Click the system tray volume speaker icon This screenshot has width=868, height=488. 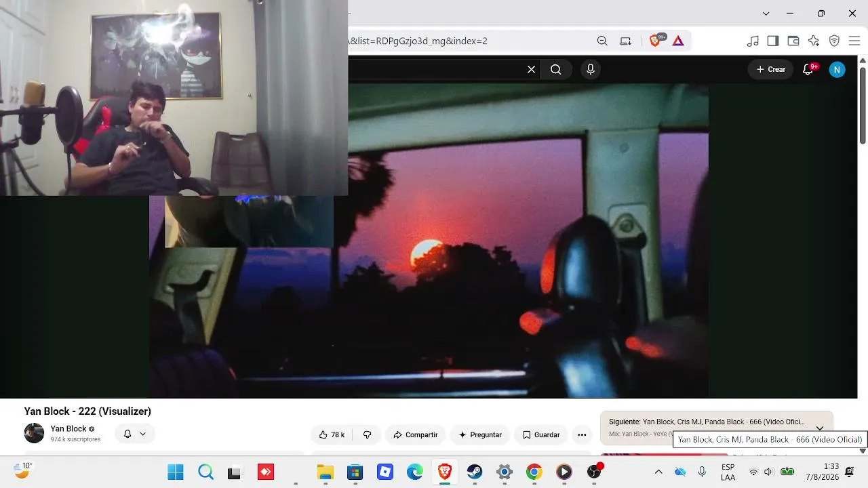coord(768,472)
